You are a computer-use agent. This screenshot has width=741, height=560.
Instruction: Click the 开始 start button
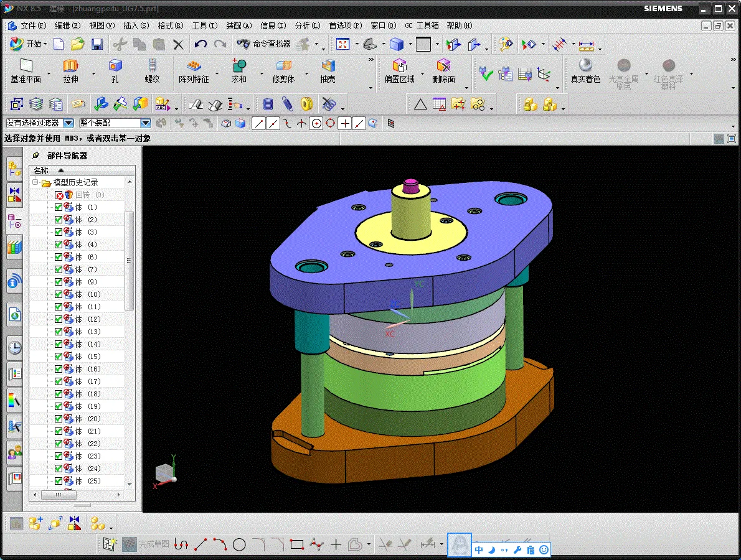coord(29,44)
